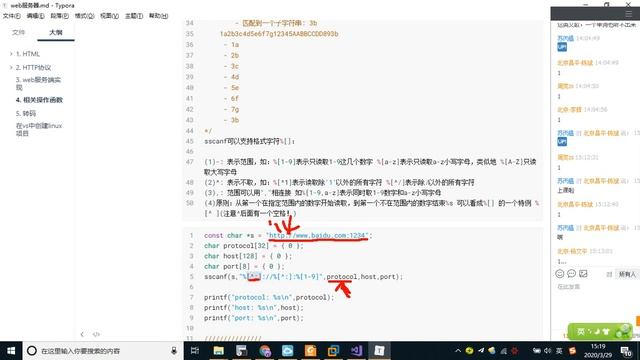Click the char protocol[32] declaration line
Screen dimensions: 640x360
tap(254, 246)
